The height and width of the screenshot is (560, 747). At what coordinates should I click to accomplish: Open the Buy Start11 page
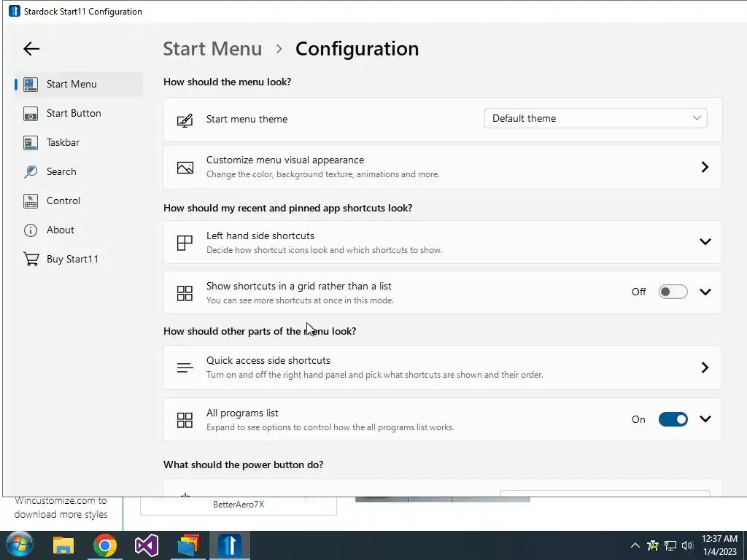[x=79, y=259]
